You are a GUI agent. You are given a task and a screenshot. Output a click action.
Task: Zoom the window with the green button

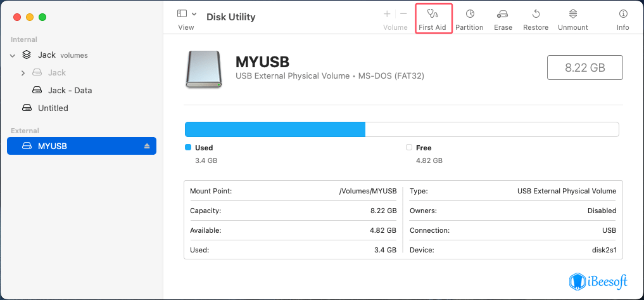pos(42,17)
